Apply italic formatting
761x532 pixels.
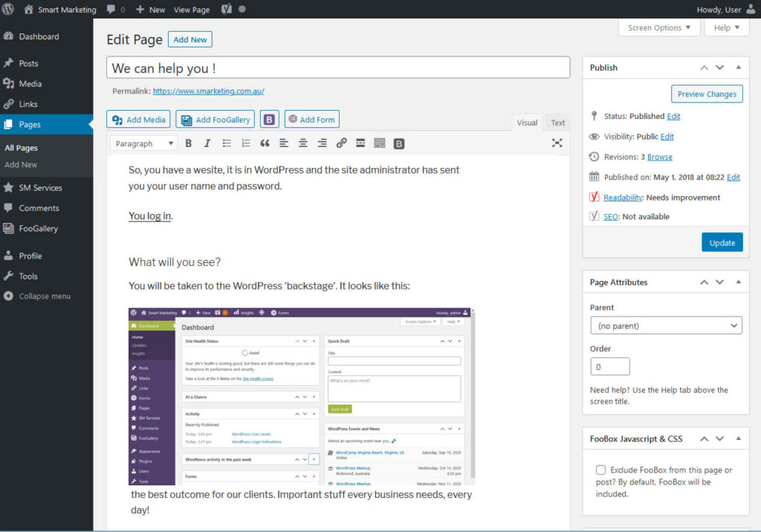pyautogui.click(x=207, y=143)
